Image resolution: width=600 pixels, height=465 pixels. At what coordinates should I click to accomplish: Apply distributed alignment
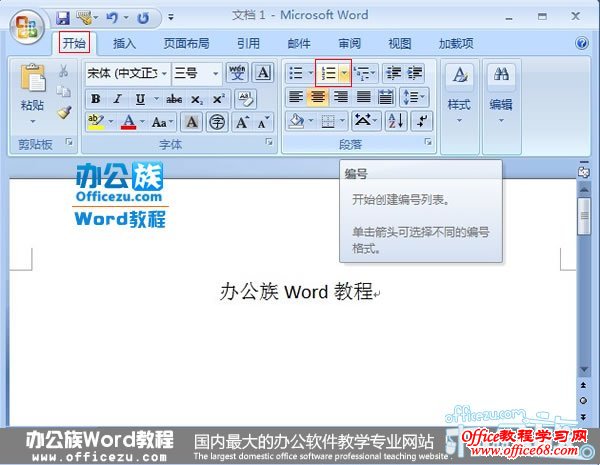click(x=385, y=97)
